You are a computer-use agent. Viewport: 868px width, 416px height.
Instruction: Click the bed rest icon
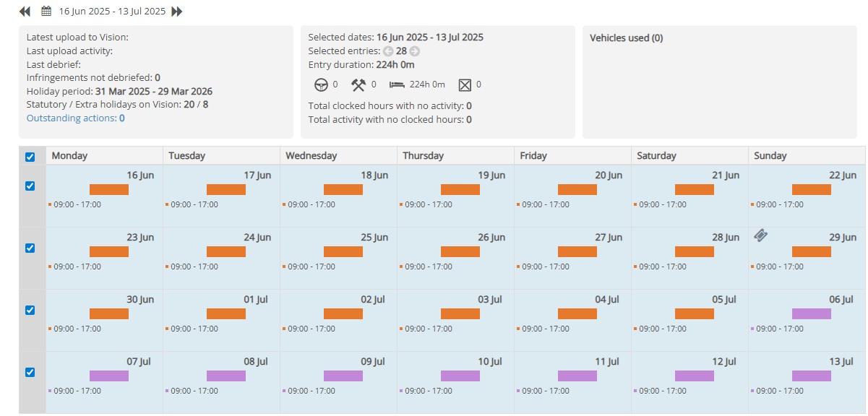click(x=397, y=84)
